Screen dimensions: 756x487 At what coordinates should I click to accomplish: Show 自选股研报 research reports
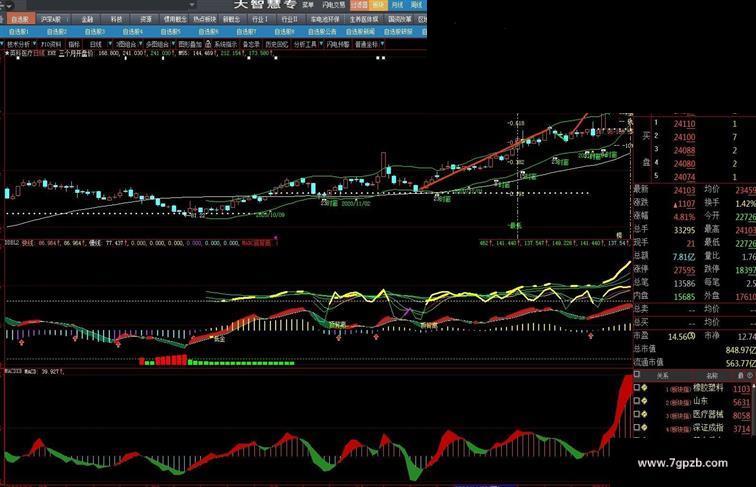pyautogui.click(x=398, y=32)
